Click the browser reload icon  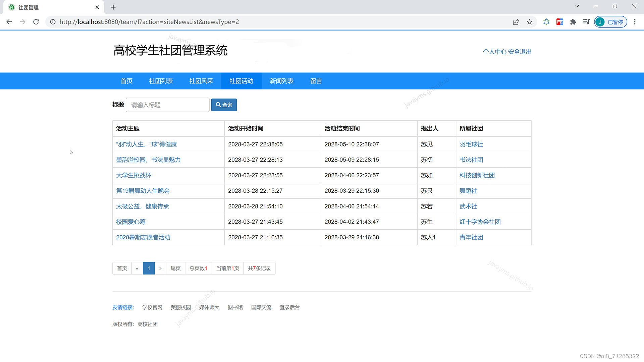tap(36, 22)
